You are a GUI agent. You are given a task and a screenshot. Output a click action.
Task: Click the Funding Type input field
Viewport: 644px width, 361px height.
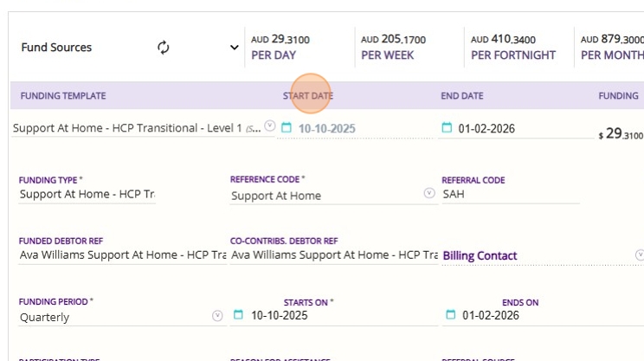87,195
